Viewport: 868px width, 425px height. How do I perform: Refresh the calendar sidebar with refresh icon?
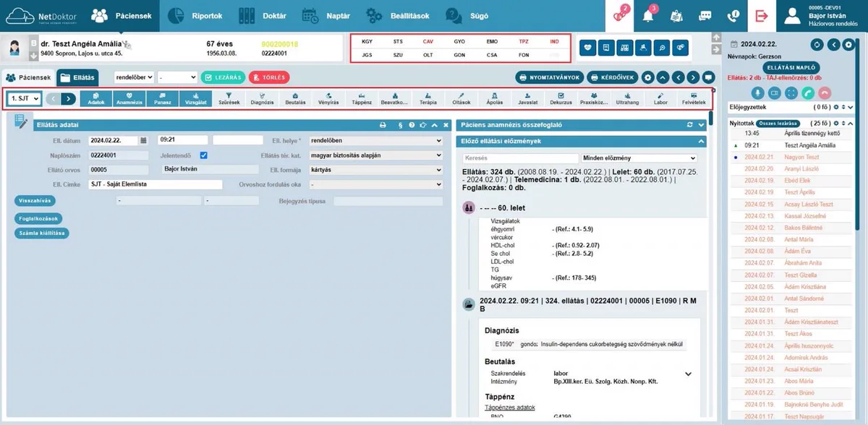pyautogui.click(x=818, y=45)
